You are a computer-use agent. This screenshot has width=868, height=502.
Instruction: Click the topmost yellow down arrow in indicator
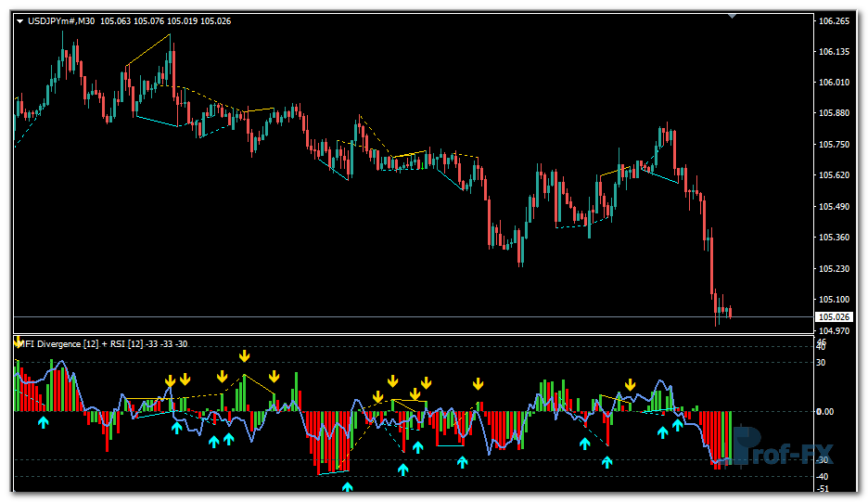(244, 356)
